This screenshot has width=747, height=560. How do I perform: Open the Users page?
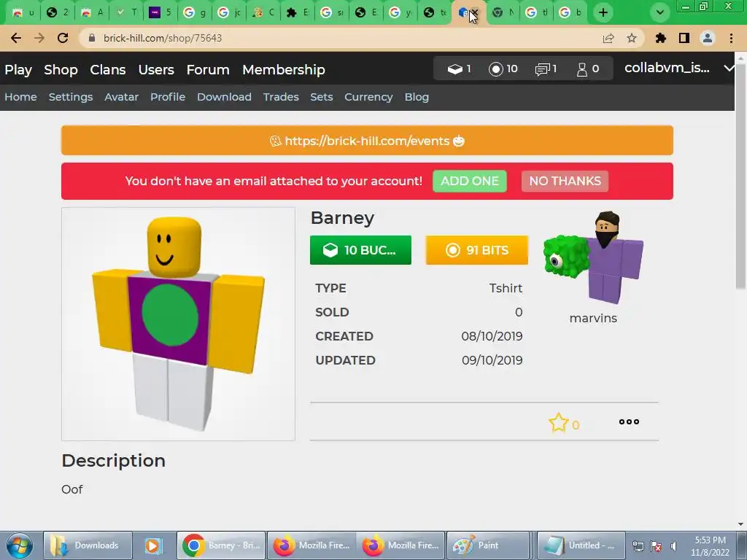pos(156,69)
